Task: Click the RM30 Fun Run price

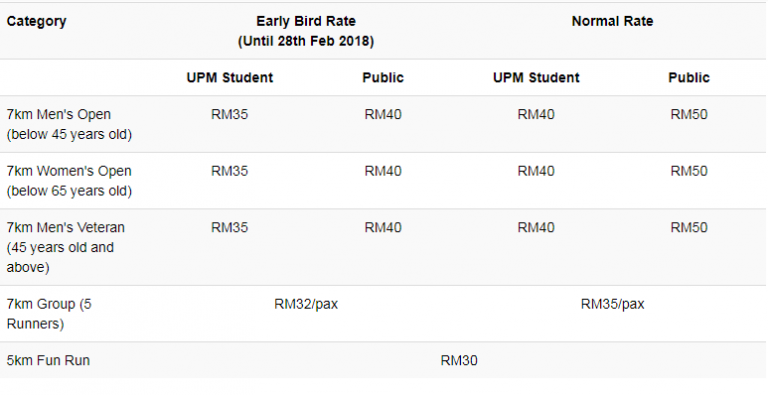Action: coord(459,361)
